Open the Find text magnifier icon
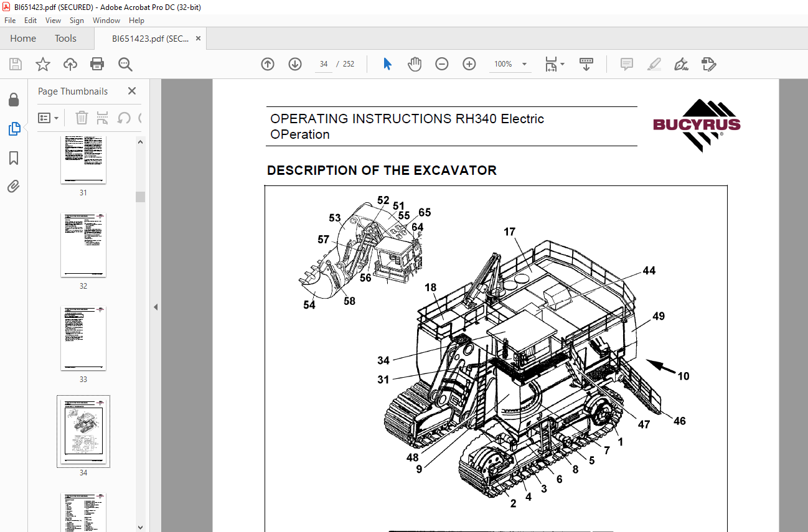This screenshot has height=532, width=808. (x=125, y=64)
